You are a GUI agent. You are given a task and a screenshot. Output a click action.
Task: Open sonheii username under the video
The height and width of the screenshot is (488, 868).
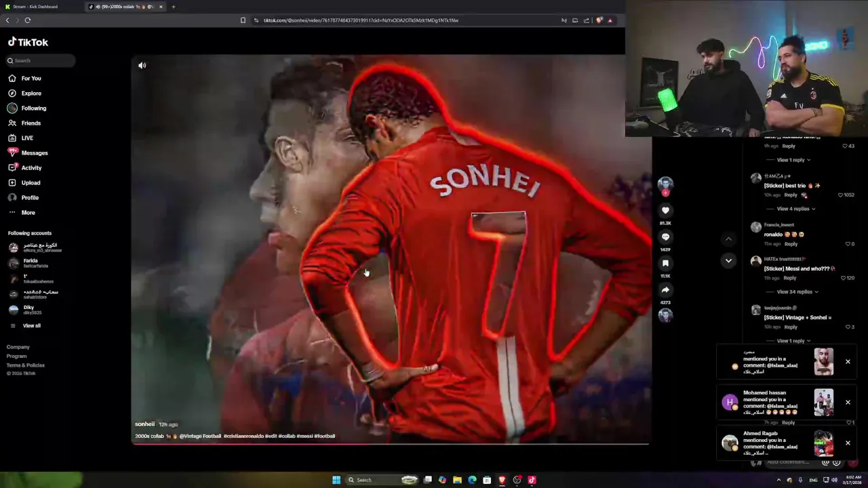point(144,424)
